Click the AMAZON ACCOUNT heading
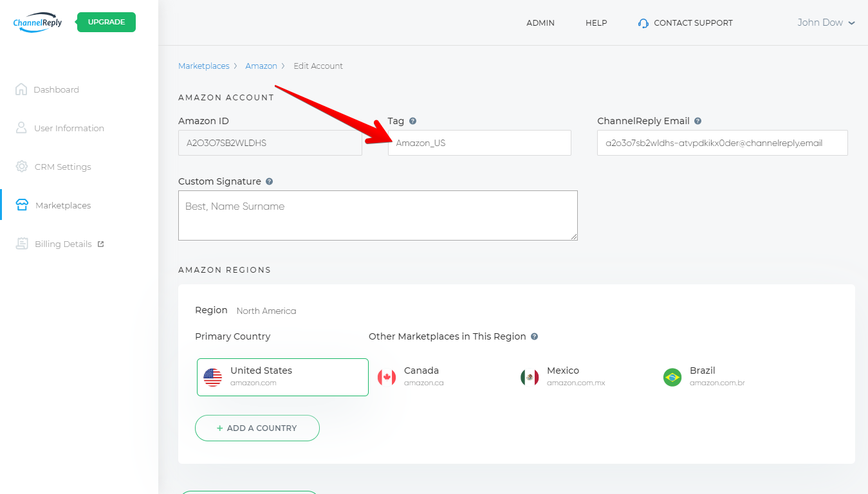Image resolution: width=868 pixels, height=494 pixels. point(226,98)
